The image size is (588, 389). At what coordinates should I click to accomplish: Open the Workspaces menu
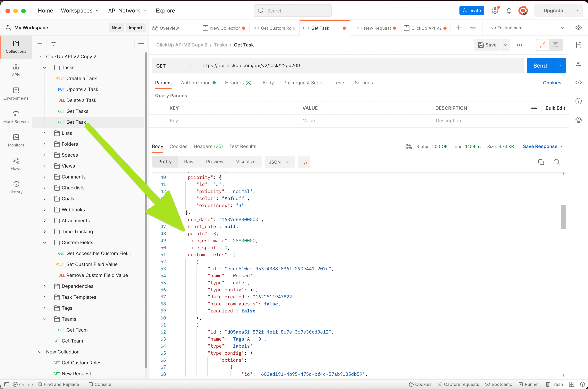pyautogui.click(x=80, y=11)
